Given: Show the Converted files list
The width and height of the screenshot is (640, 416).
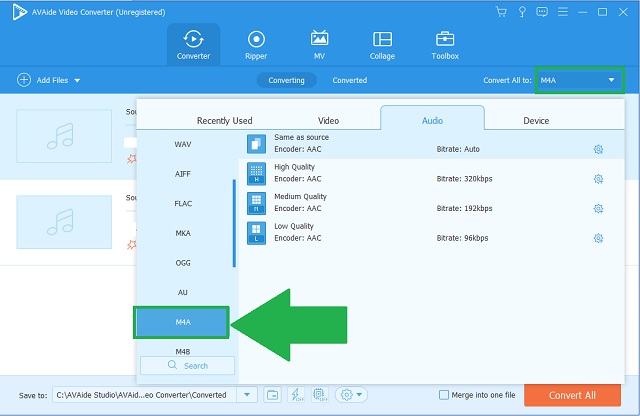Looking at the screenshot, I should (x=349, y=80).
